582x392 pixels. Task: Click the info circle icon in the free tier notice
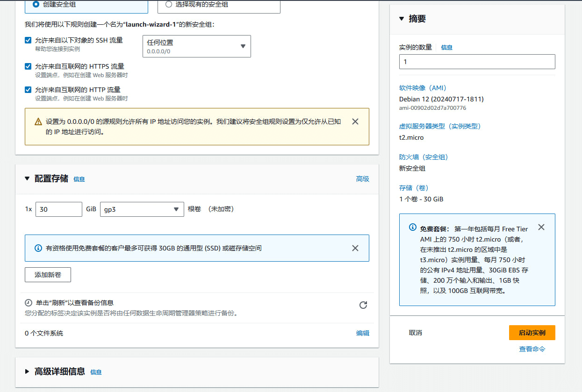pos(412,227)
